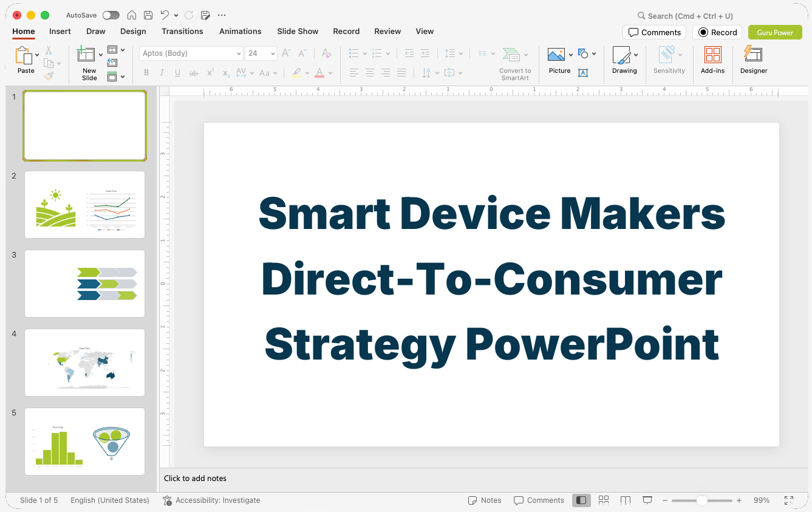This screenshot has height=512, width=812.
Task: Insert a text box using the toolbar icon
Action: [583, 73]
